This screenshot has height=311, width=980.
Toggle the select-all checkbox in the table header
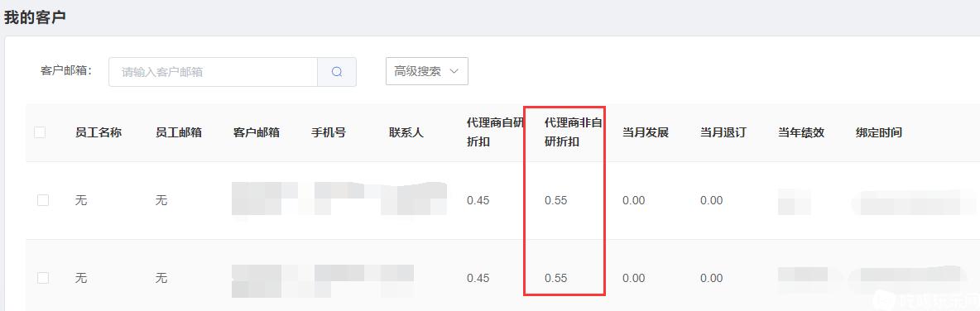tap(40, 132)
